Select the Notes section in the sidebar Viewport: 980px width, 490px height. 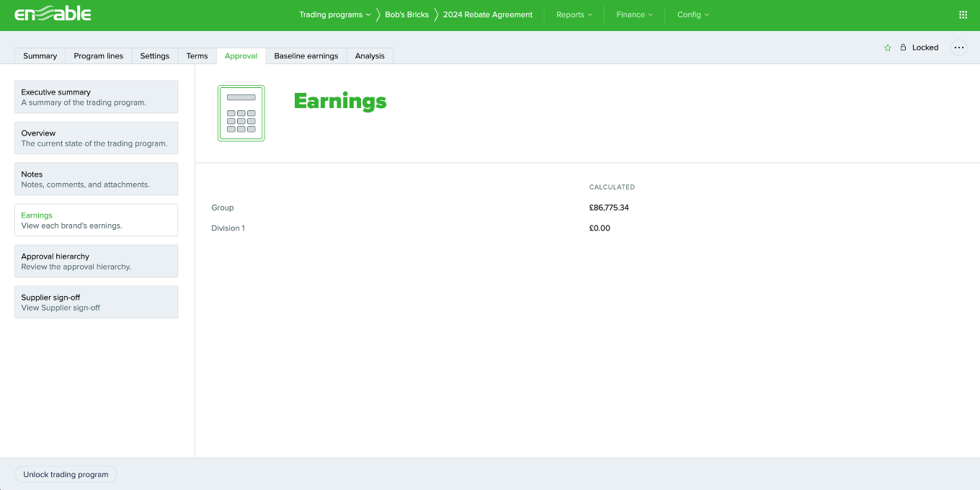click(x=96, y=178)
